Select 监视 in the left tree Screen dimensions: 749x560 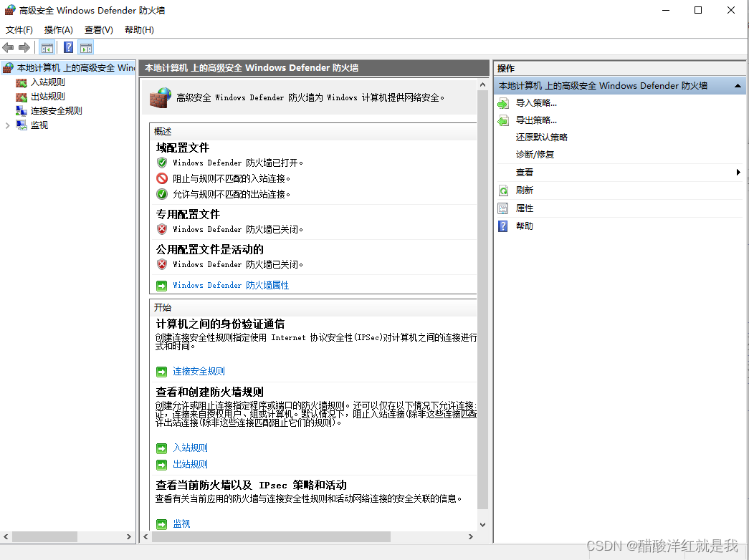(39, 125)
